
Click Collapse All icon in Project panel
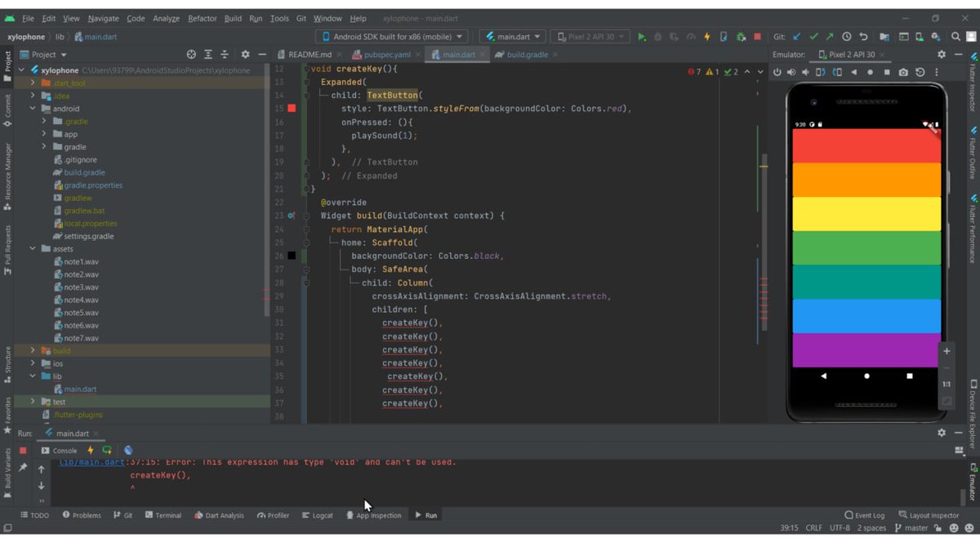point(225,55)
